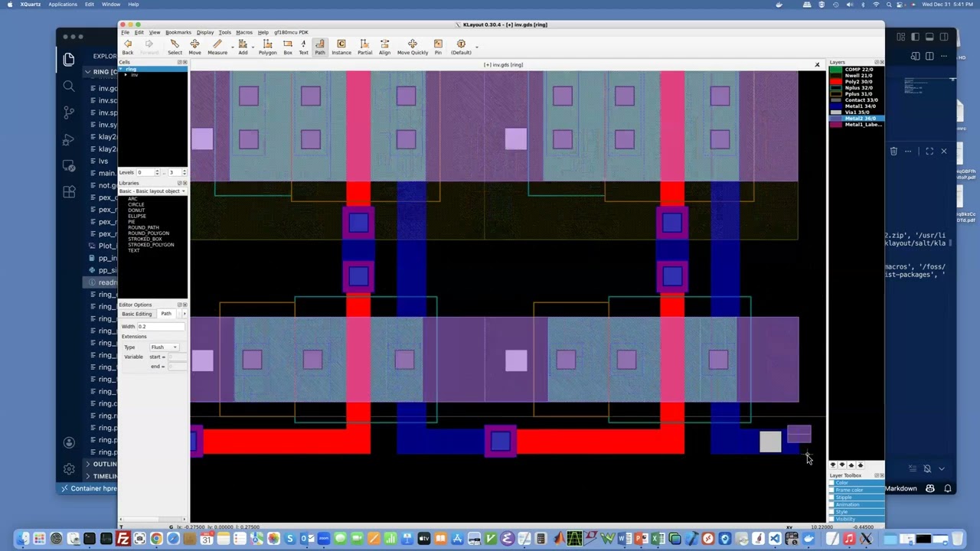Image resolution: width=980 pixels, height=551 pixels.
Task: Click the Levels minimum spin box
Action: click(148, 172)
